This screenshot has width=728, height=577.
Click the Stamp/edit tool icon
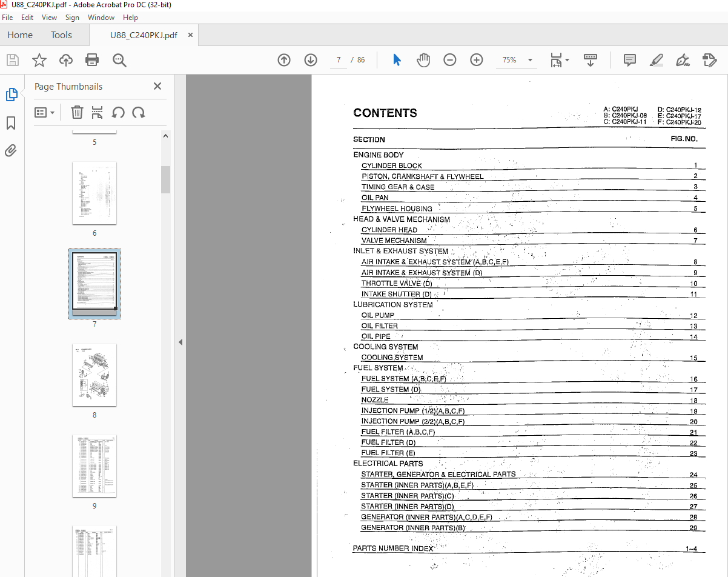tap(709, 60)
